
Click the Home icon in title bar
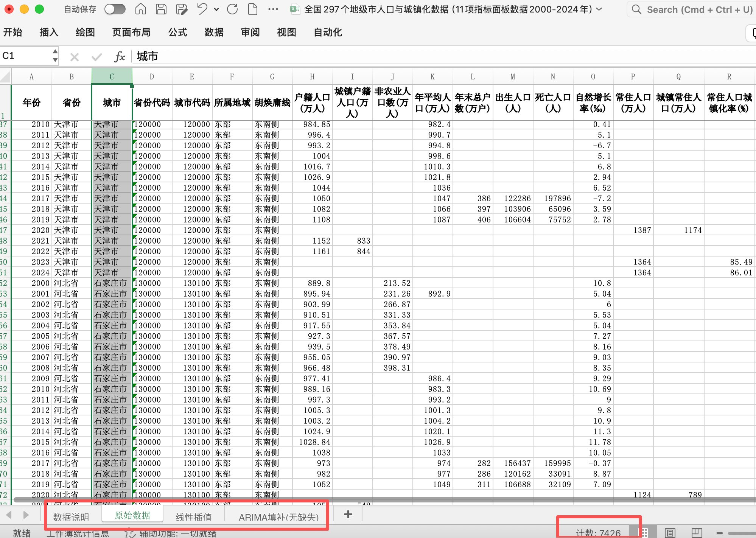tap(141, 9)
